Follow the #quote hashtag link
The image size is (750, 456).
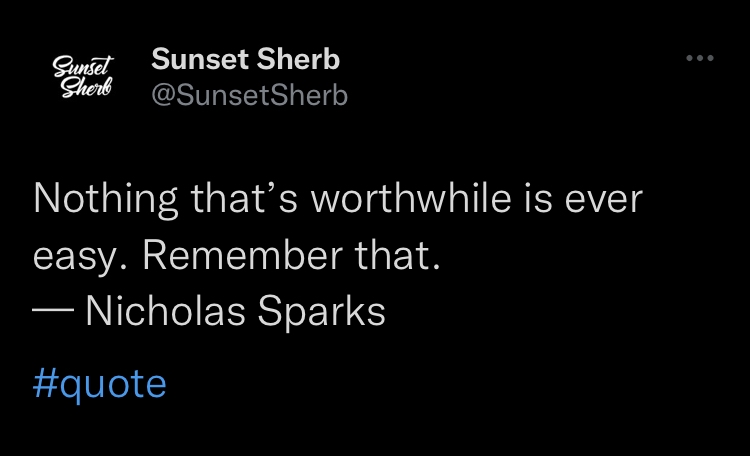tap(99, 385)
